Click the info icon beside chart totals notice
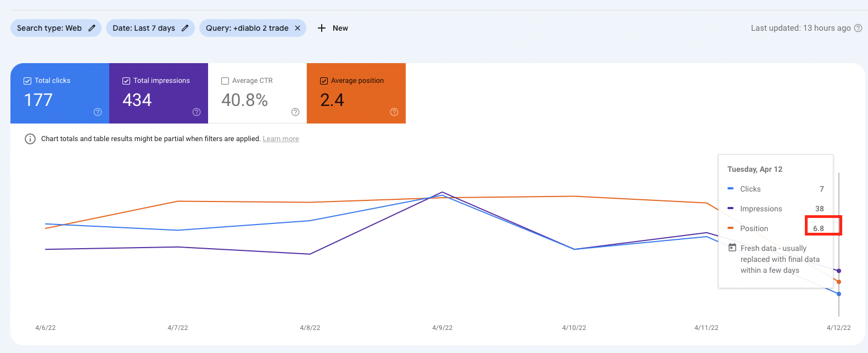Viewport: 868px width, 353px height. point(30,139)
